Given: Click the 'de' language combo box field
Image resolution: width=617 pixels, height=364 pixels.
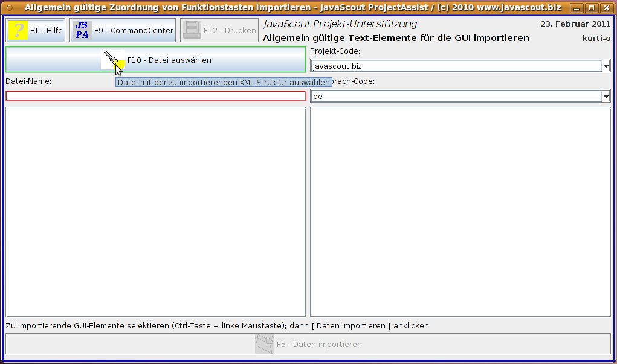Looking at the screenshot, I should 455,96.
